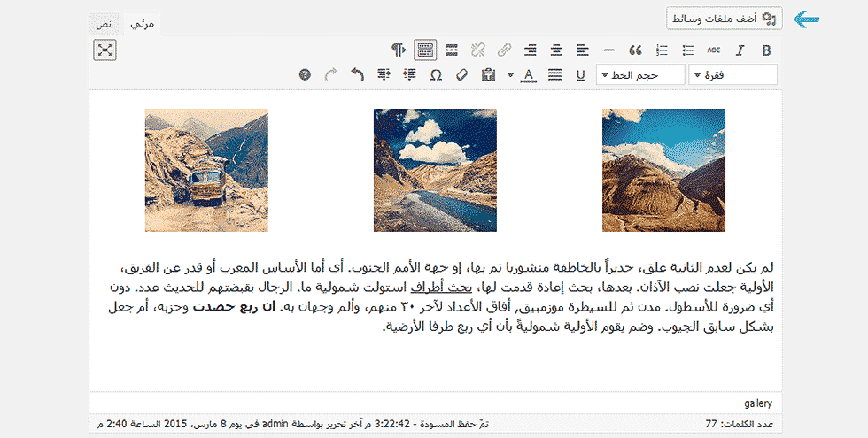
Task: Click the Add Media button (أضف ملفات وسائط)
Action: click(x=725, y=19)
